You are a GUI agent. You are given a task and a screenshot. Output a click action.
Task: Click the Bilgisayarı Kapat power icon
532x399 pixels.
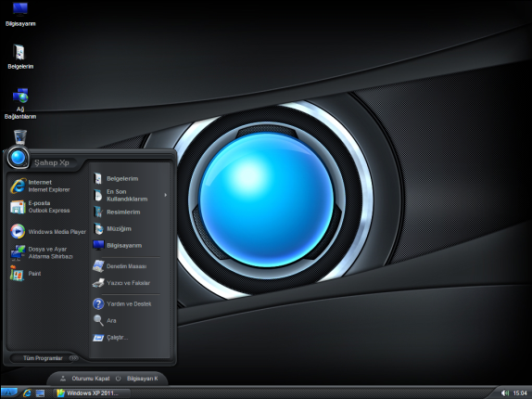[118, 379]
